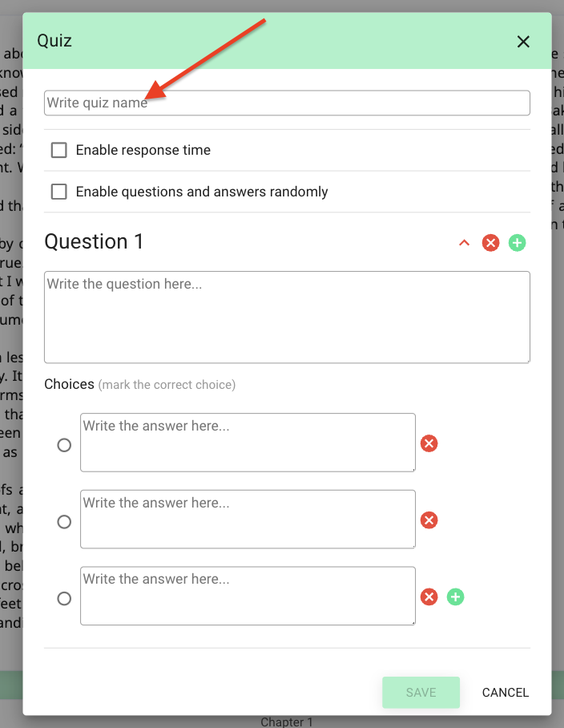This screenshot has height=728, width=564.
Task: Focus the first answer text box
Action: (248, 443)
